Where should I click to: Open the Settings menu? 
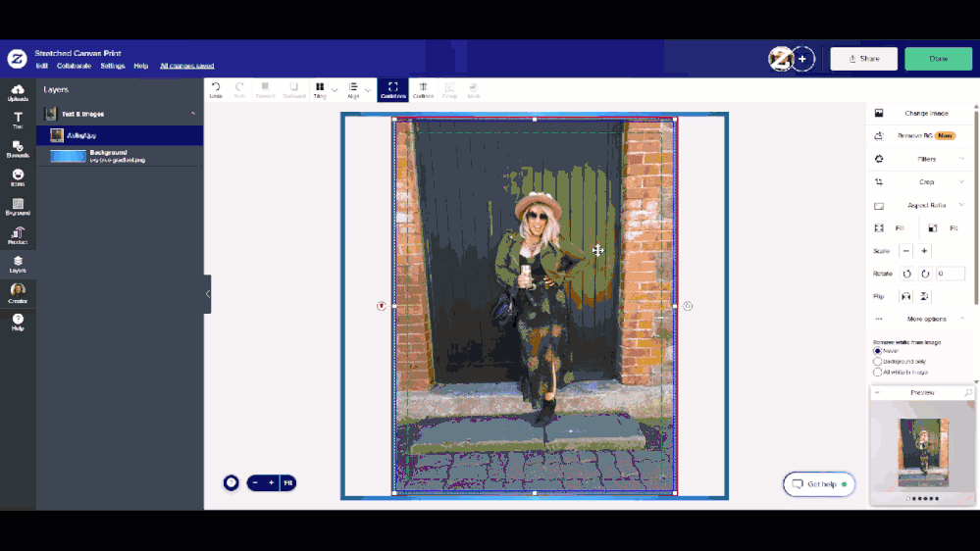113,66
